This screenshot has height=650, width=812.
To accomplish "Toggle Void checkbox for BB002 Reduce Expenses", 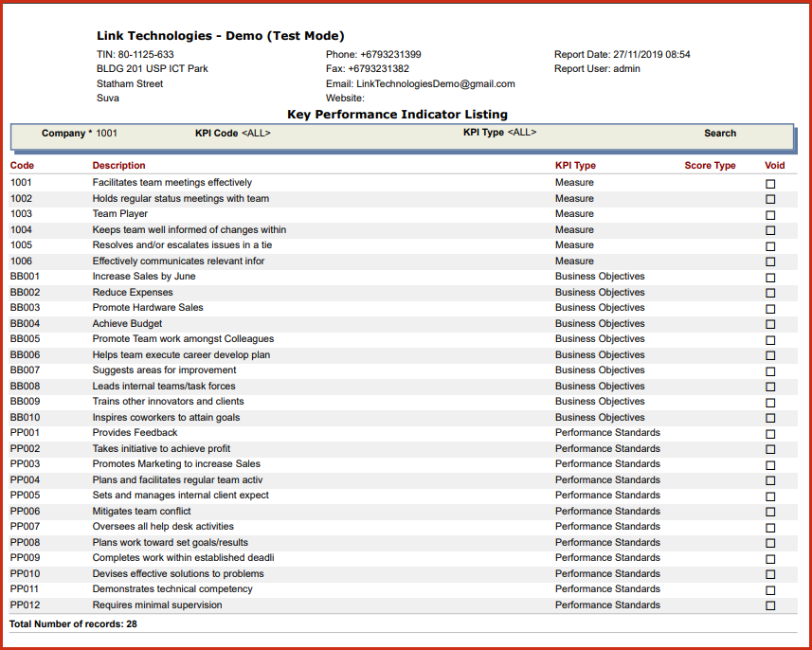I will [770, 293].
